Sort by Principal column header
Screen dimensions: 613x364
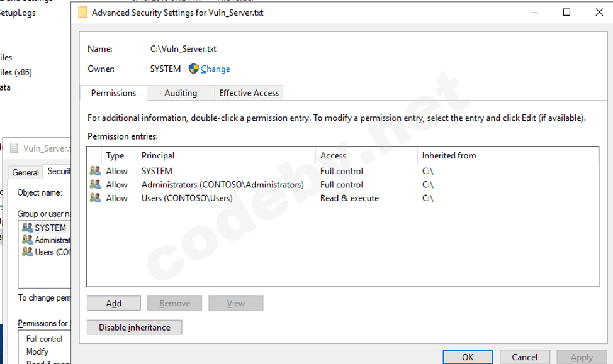pyautogui.click(x=158, y=155)
